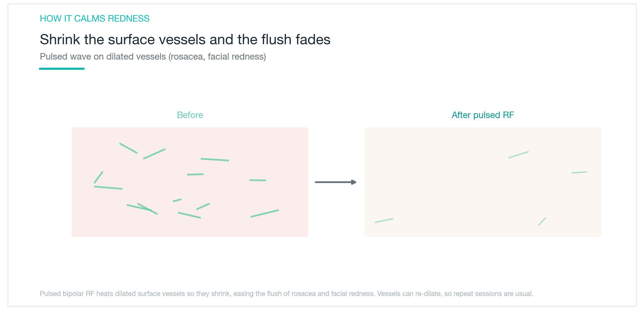Click the gray arrow between panels

[335, 182]
